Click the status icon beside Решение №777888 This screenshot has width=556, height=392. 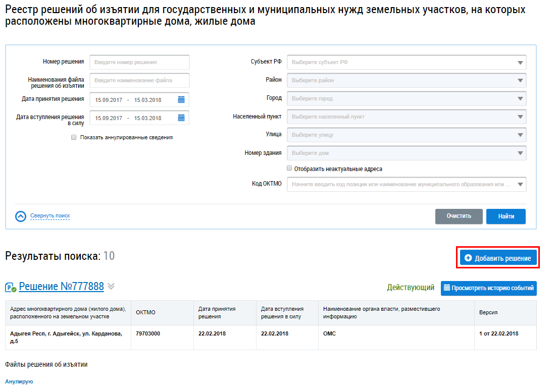point(11,288)
